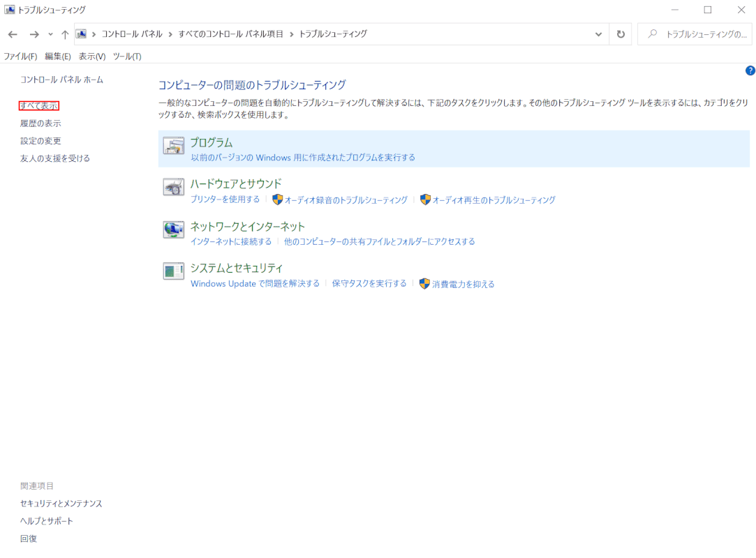This screenshot has height=558, width=756.
Task: Open the ファイル(F) menu
Action: pyautogui.click(x=20, y=56)
